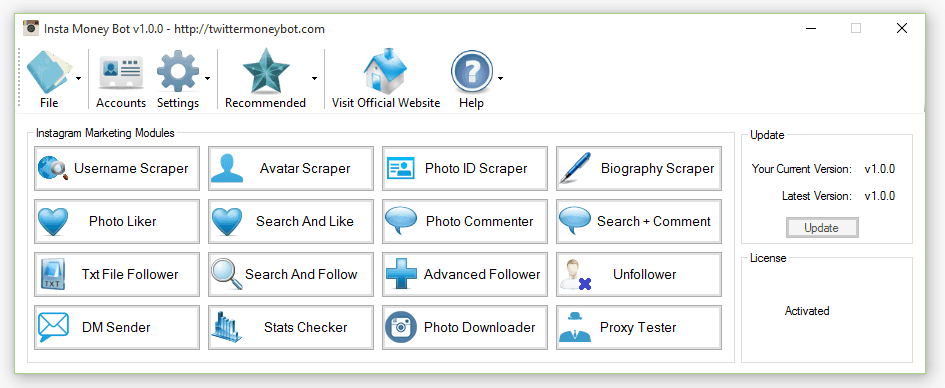The width and height of the screenshot is (945, 388).
Task: Click the Instagram app icon in title bar
Action: [x=31, y=28]
